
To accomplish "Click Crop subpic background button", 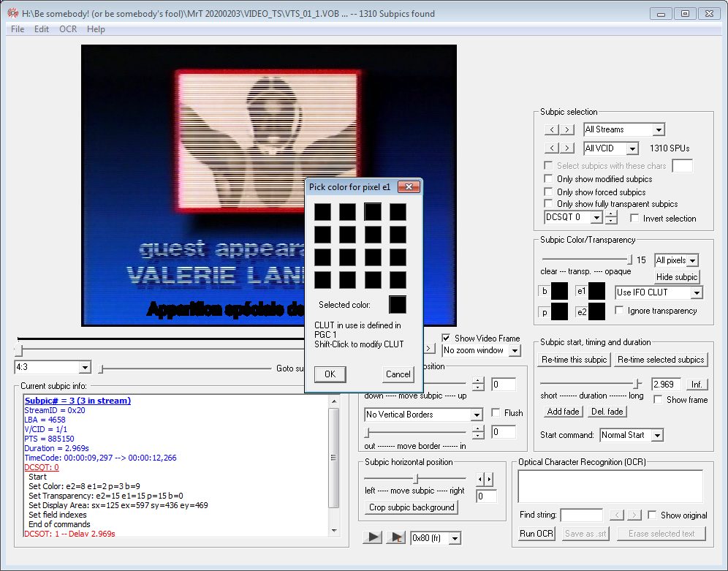I will pyautogui.click(x=412, y=507).
